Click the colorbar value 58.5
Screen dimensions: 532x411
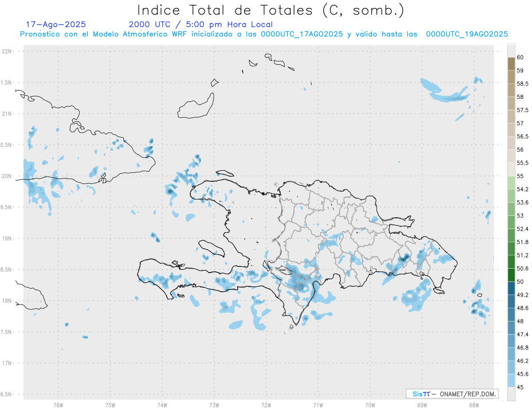(x=523, y=83)
